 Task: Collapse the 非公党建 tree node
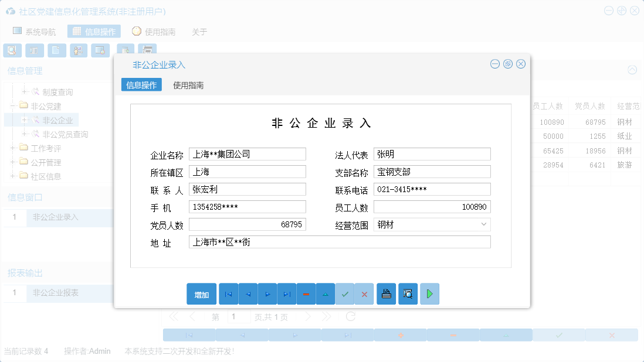[13, 105]
